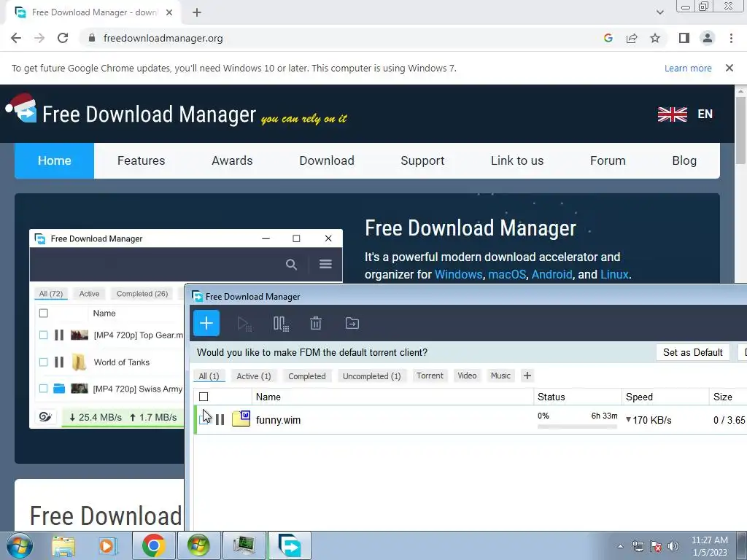Expand the speed dropdown arrow at 170 KB/s
This screenshot has height=560, width=747.
[x=628, y=419]
